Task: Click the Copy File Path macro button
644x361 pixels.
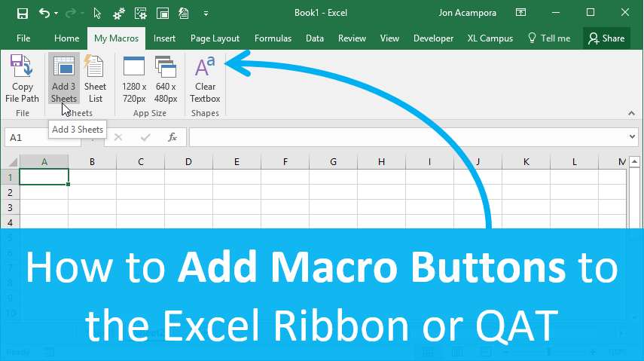Action: 23,79
